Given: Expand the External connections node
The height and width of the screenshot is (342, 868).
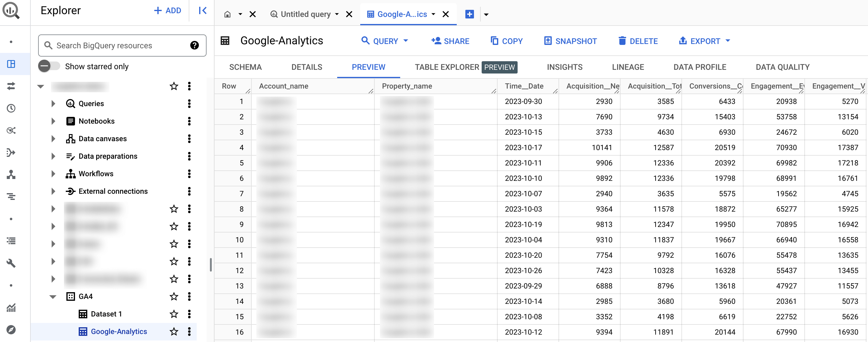Looking at the screenshot, I should click(53, 191).
